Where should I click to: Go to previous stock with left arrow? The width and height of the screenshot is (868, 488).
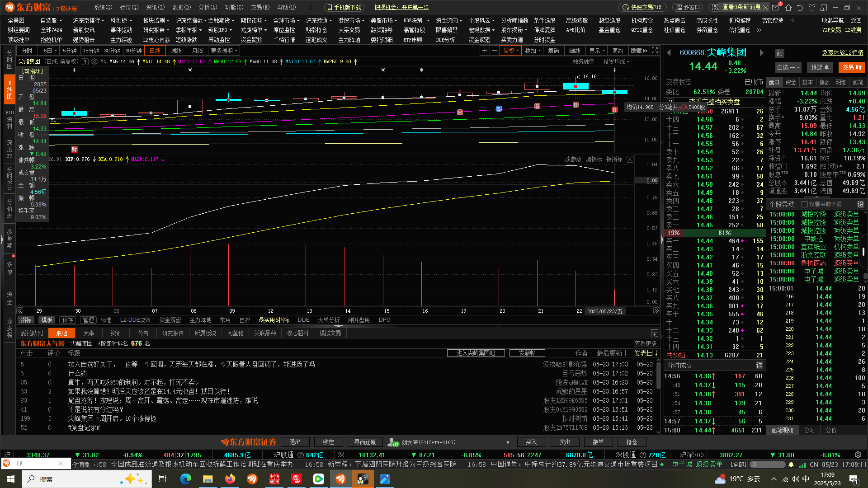pos(669,53)
